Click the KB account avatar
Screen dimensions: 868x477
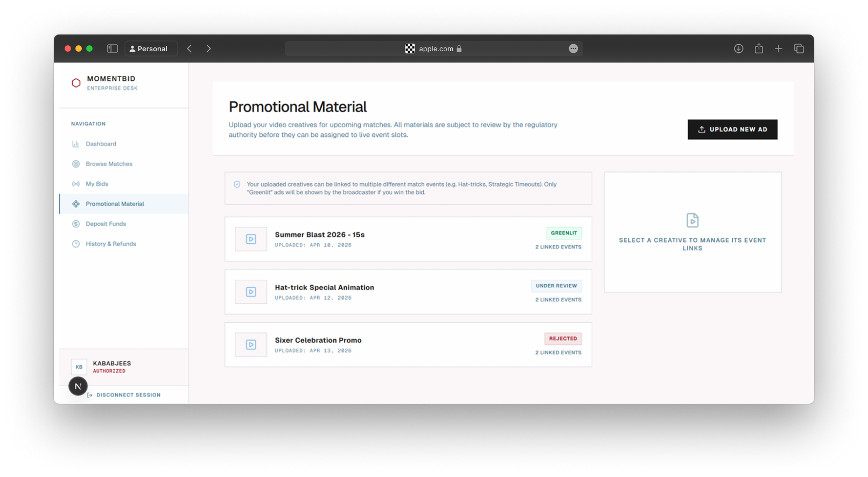tap(79, 367)
